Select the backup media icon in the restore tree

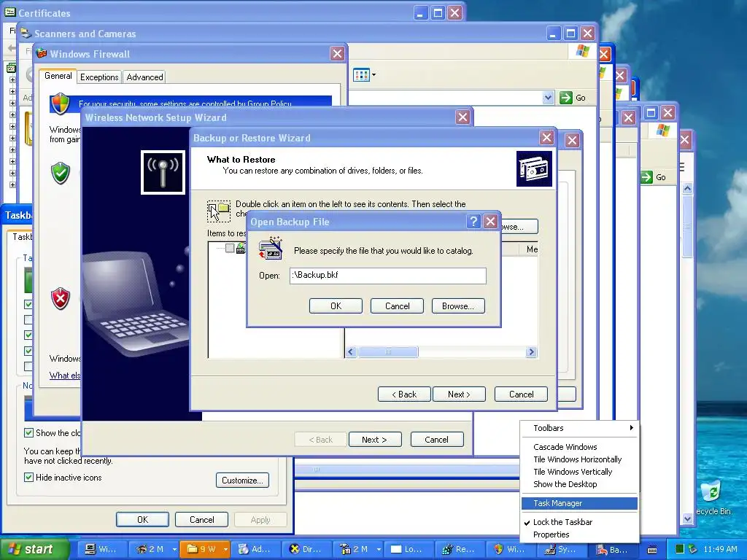[x=241, y=248]
